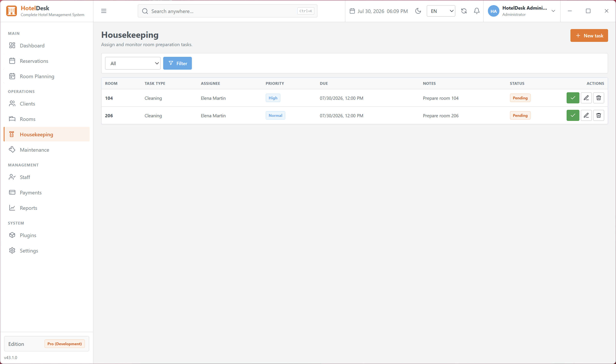Open Room Planning page
Viewport: 616px width, 364px height.
[47, 76]
